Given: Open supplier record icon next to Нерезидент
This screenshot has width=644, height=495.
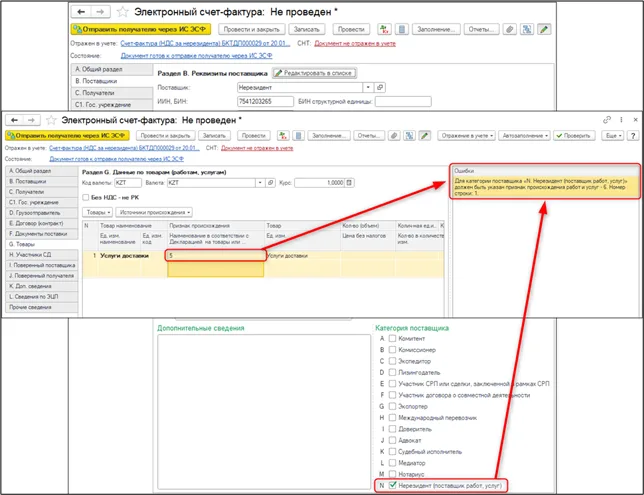Looking at the screenshot, I should point(380,87).
